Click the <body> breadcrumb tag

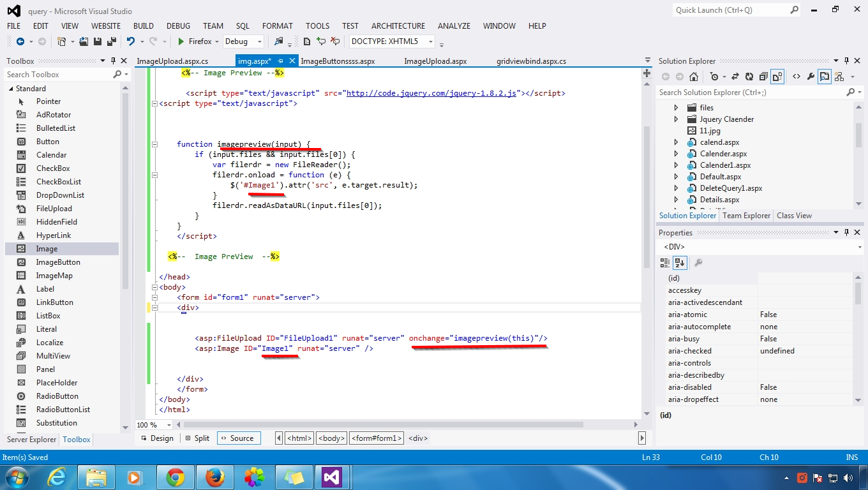pyautogui.click(x=332, y=438)
